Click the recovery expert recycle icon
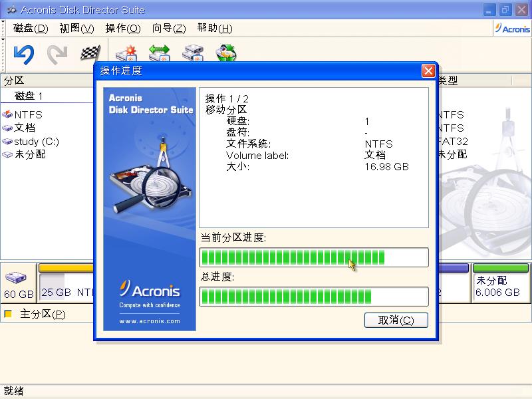This screenshot has width=532, height=399. tap(226, 53)
